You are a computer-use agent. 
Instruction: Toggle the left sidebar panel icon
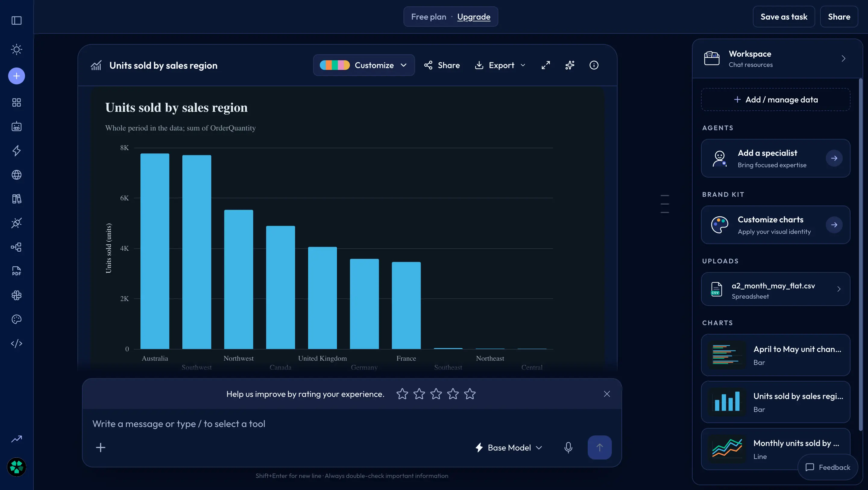(x=17, y=20)
